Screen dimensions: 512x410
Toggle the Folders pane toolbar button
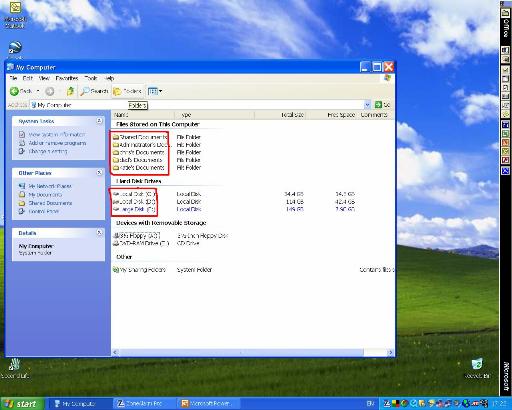click(128, 91)
